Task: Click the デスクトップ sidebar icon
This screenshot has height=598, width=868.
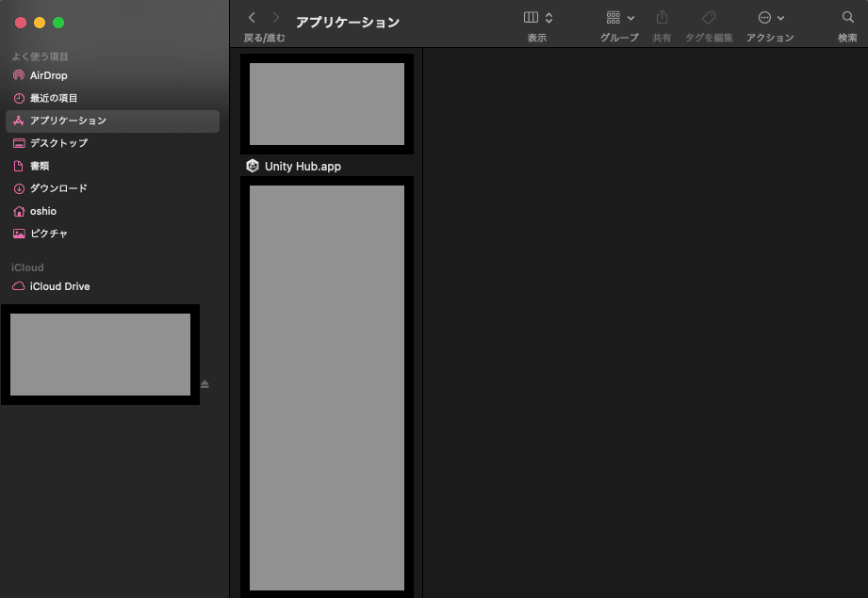Action: pyautogui.click(x=19, y=143)
